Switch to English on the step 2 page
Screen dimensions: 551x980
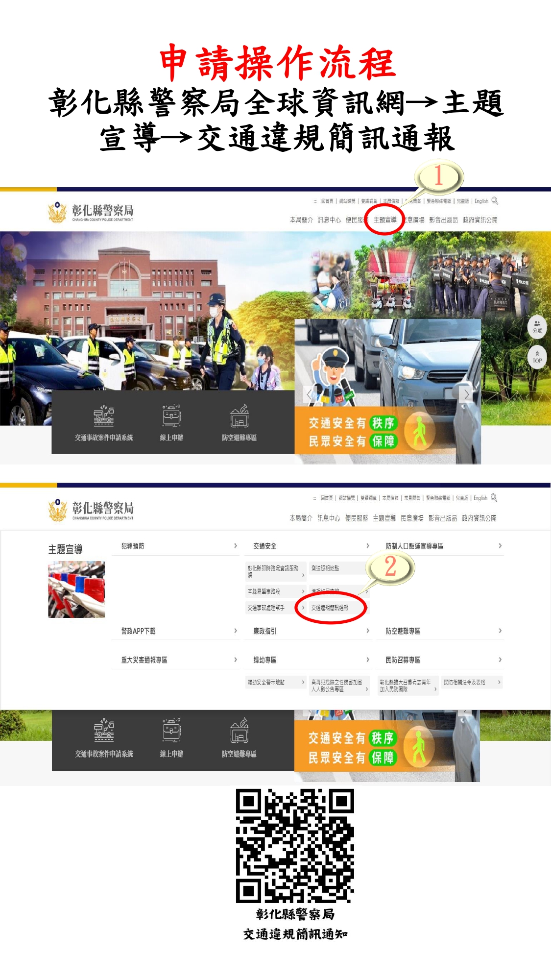point(480,498)
